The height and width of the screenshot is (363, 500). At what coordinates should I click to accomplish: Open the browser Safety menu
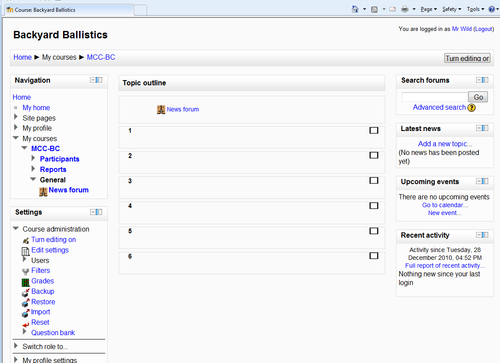point(451,9)
